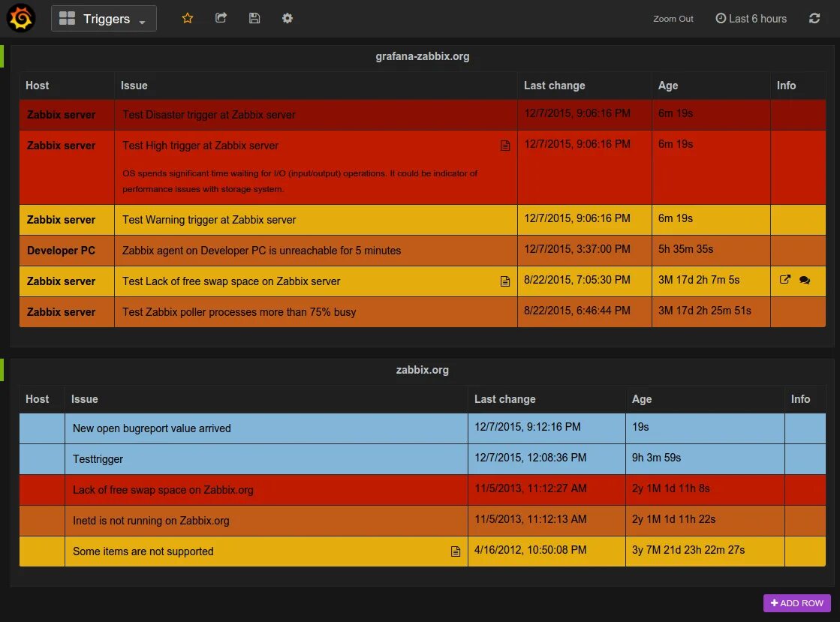Click the '5h 35m 35s' age value
This screenshot has height=622, width=840.
pos(685,249)
